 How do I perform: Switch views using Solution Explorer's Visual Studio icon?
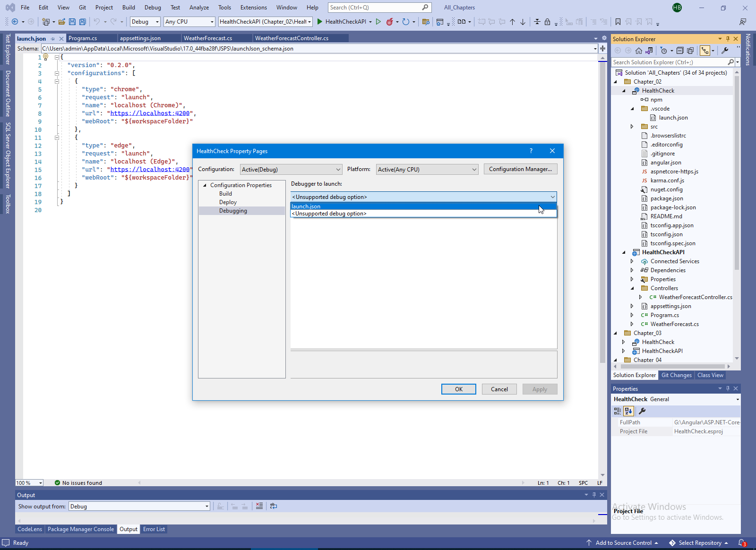[x=649, y=51]
